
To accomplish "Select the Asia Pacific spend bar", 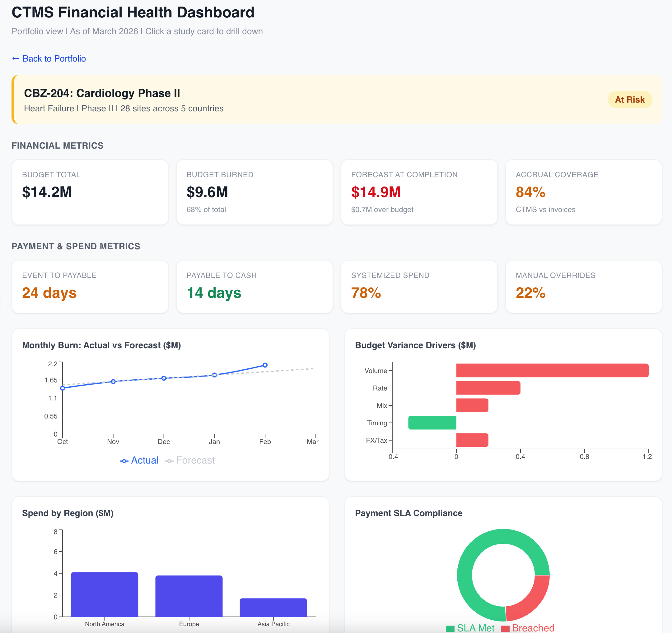I will pos(273,607).
